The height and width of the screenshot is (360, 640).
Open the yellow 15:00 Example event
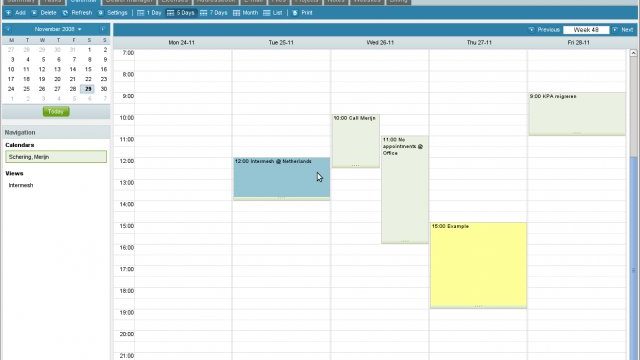[478, 265]
